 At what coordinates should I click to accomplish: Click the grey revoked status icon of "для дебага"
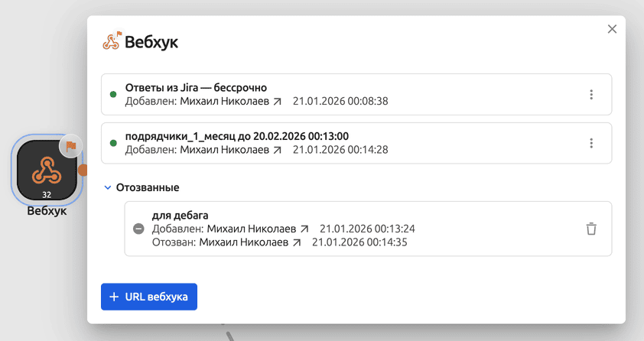pyautogui.click(x=138, y=229)
